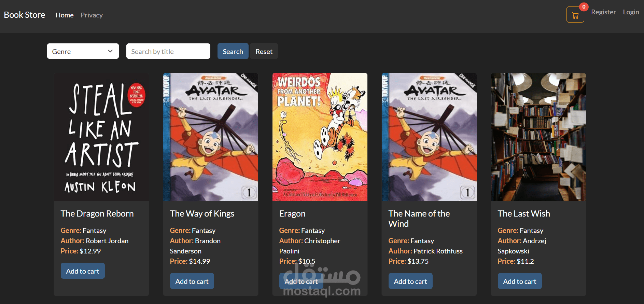This screenshot has height=304, width=644.
Task: Open the Login link
Action: 631,12
